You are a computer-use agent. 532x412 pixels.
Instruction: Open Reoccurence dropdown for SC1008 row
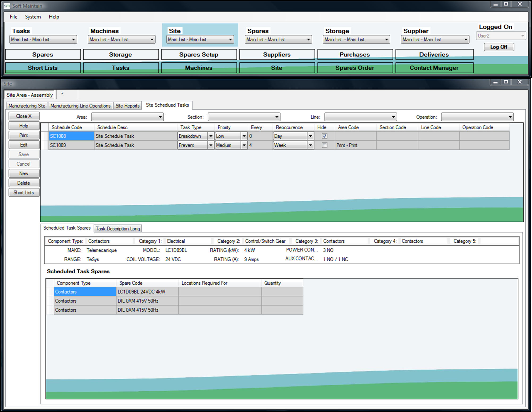[x=310, y=136]
